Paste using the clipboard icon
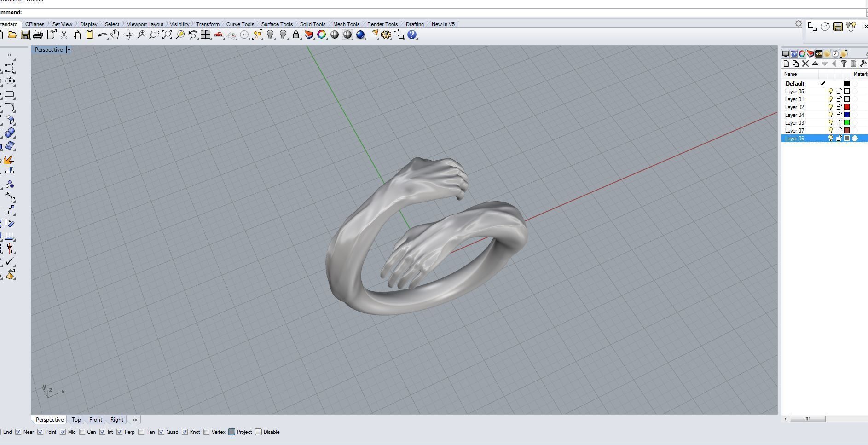 coord(90,35)
